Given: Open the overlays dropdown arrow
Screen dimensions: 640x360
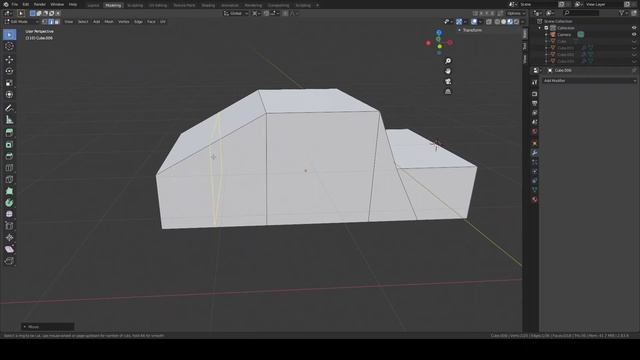Looking at the screenshot, I should (x=480, y=22).
